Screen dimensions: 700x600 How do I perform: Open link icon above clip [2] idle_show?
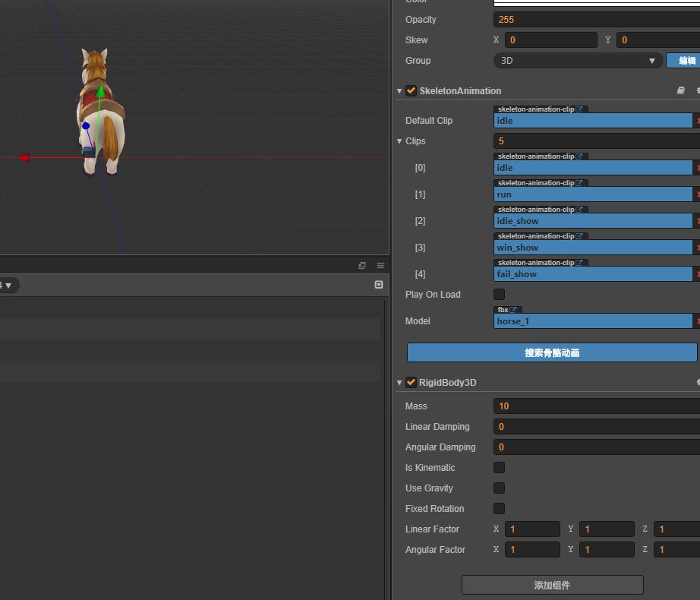(579, 210)
